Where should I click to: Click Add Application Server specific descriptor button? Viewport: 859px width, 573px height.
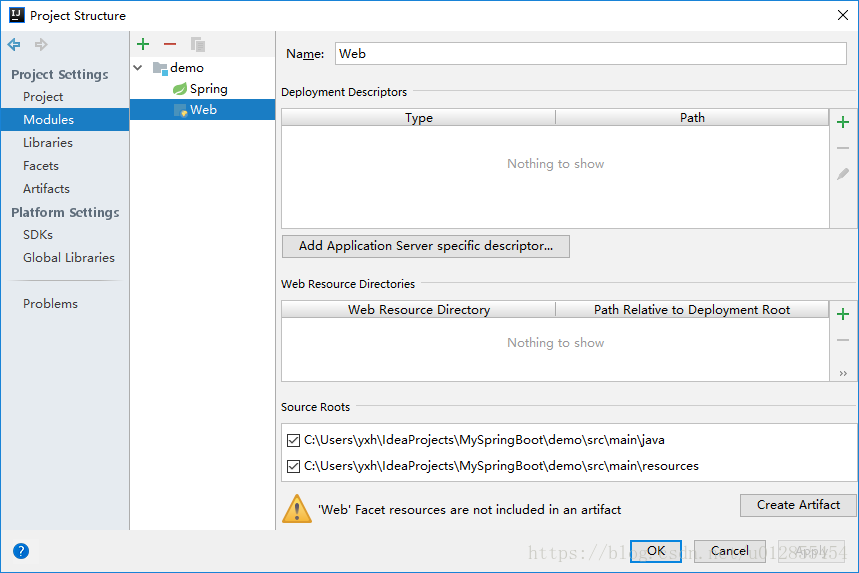click(x=426, y=246)
